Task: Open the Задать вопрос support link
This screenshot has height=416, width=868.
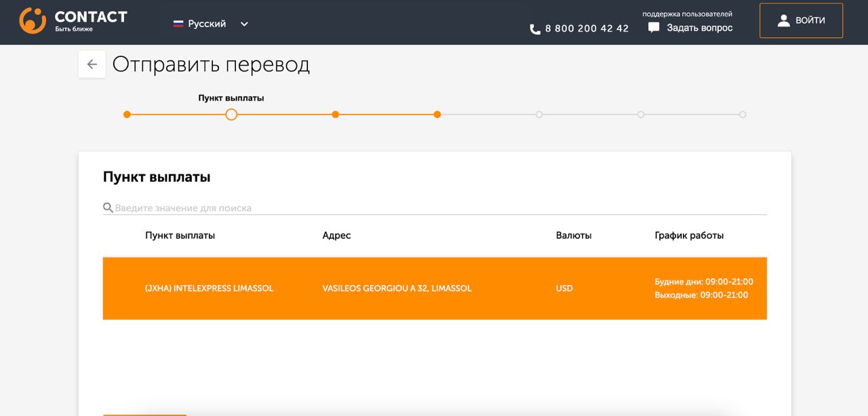Action: 699,28
